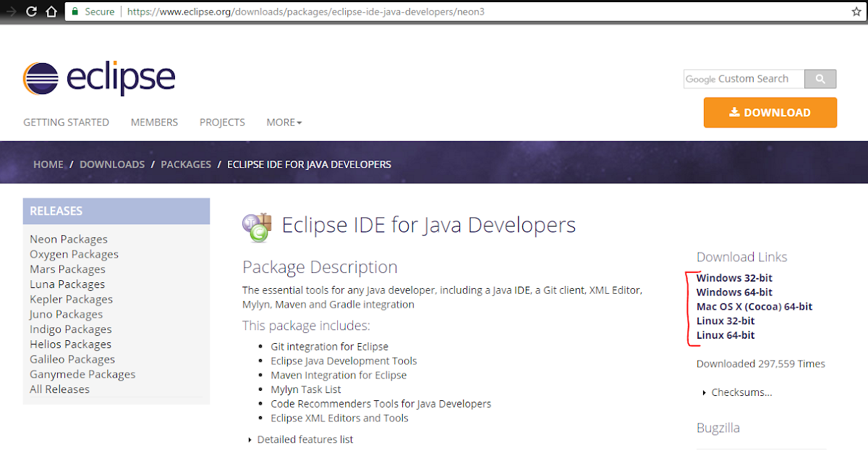
Task: Open the PROJECTS menu item
Action: click(x=222, y=122)
